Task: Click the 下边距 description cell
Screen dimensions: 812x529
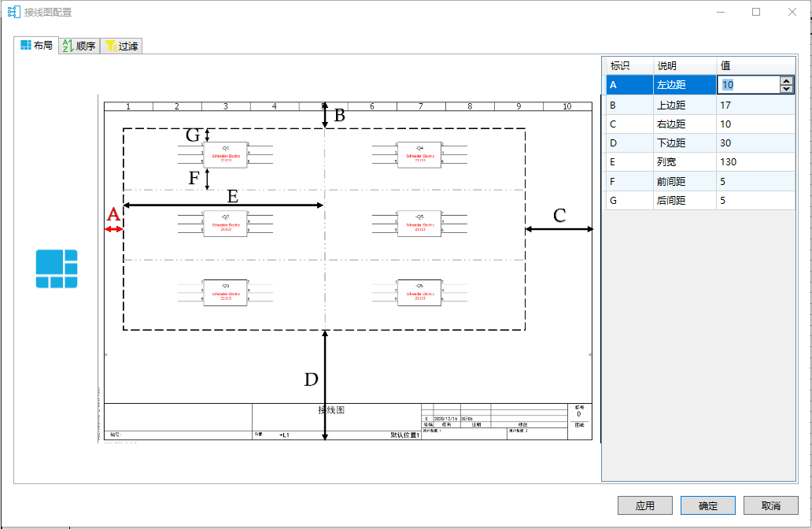Action: pos(685,143)
